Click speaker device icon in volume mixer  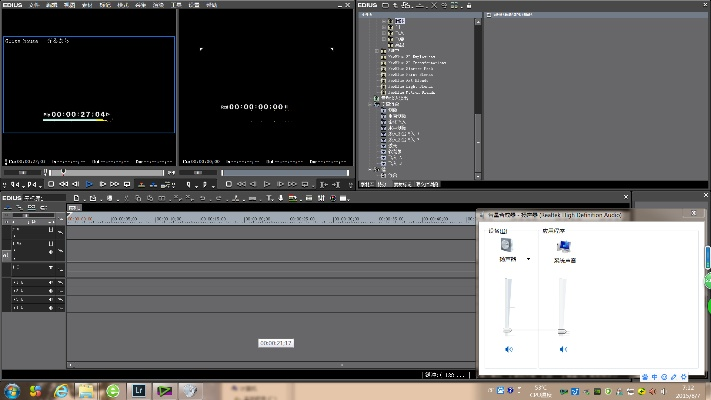pos(506,245)
